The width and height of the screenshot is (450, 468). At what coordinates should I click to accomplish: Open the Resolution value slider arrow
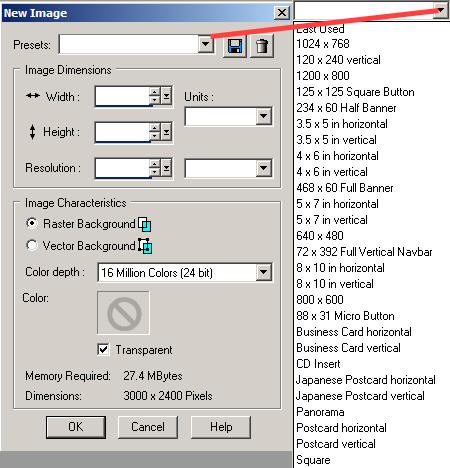coord(166,168)
